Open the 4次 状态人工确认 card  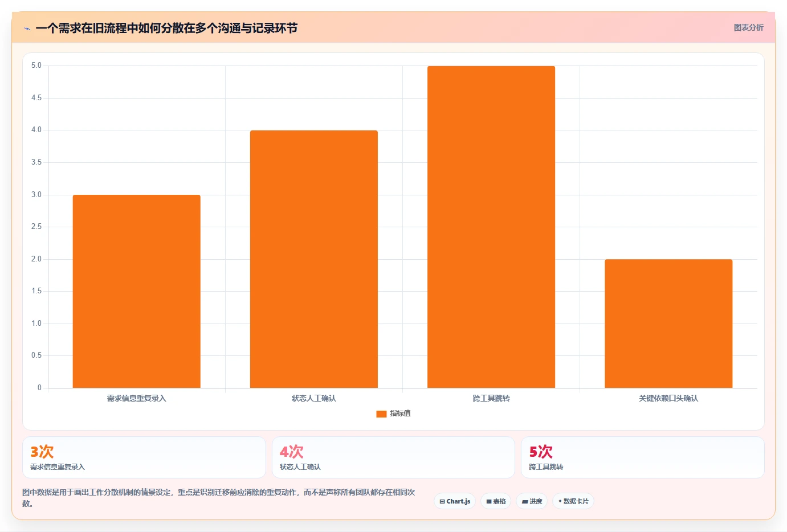point(393,457)
